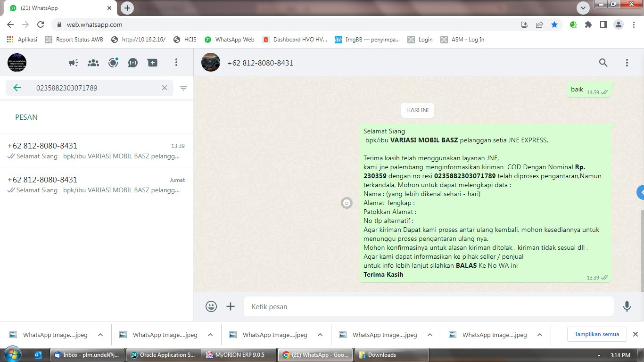
Task: Start a new chat
Action: pos(152,63)
